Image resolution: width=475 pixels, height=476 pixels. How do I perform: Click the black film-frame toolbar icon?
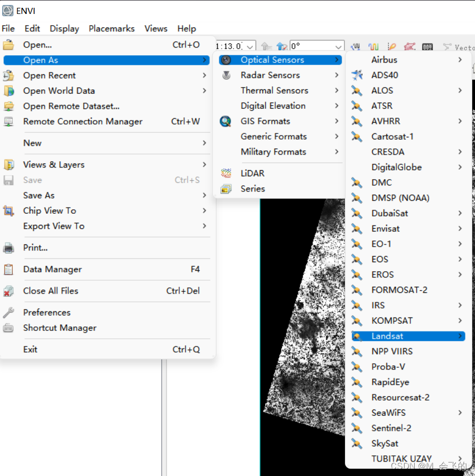(x=428, y=47)
